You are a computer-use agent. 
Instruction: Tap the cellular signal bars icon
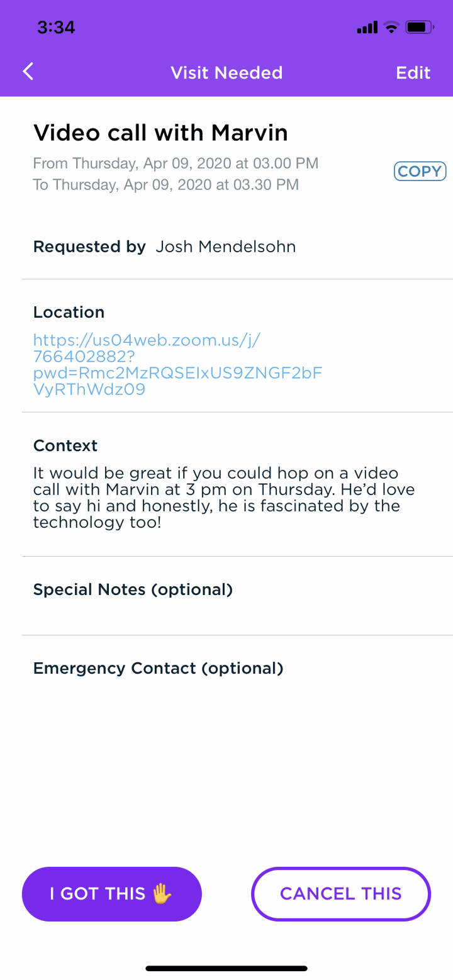[366, 28]
